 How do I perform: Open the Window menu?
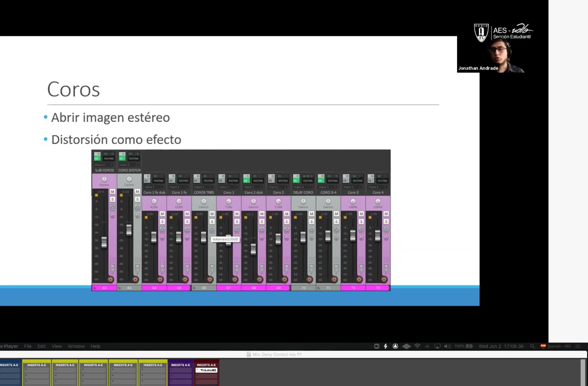(76, 346)
